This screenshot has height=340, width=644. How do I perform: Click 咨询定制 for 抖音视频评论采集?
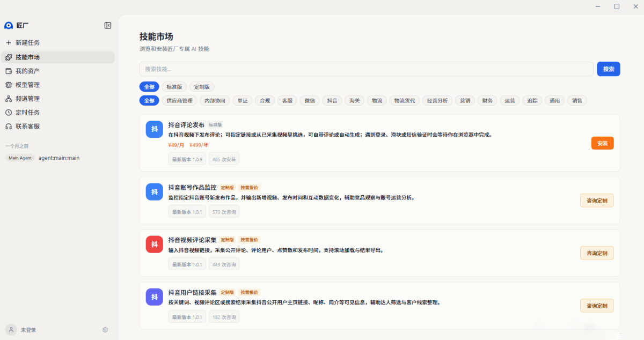[x=597, y=253]
